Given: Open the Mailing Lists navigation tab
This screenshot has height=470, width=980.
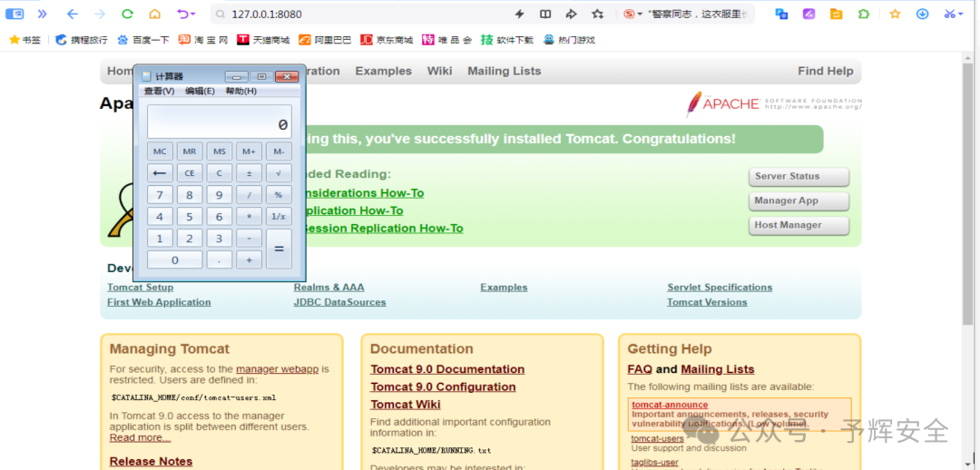Looking at the screenshot, I should click(505, 72).
